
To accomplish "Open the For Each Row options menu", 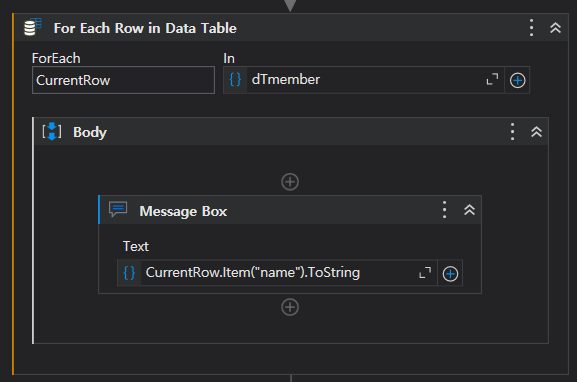I will pyautogui.click(x=531, y=28).
